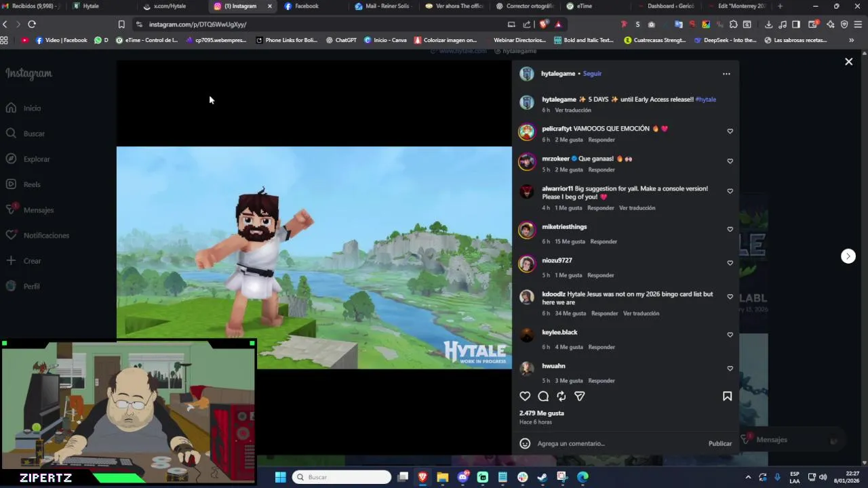Image resolution: width=868 pixels, height=488 pixels.
Task: Like miketriesthings' comment
Action: pyautogui.click(x=730, y=229)
